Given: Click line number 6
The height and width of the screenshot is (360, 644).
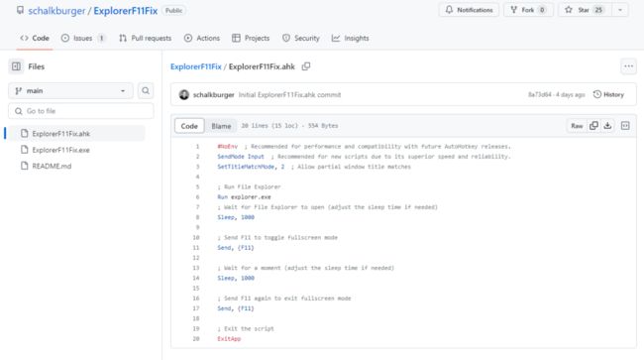Looking at the screenshot, I should pyautogui.click(x=197, y=196).
